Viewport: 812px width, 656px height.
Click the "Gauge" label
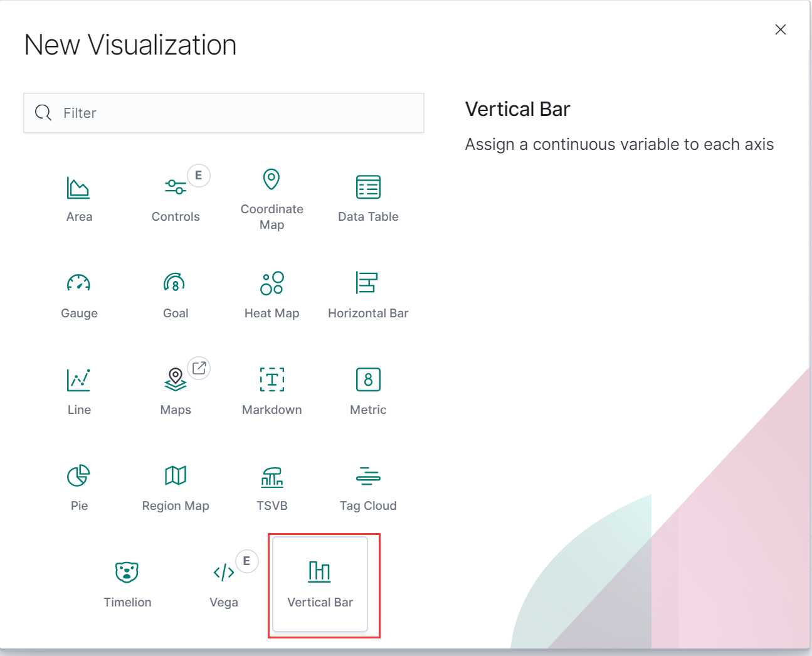click(x=80, y=314)
